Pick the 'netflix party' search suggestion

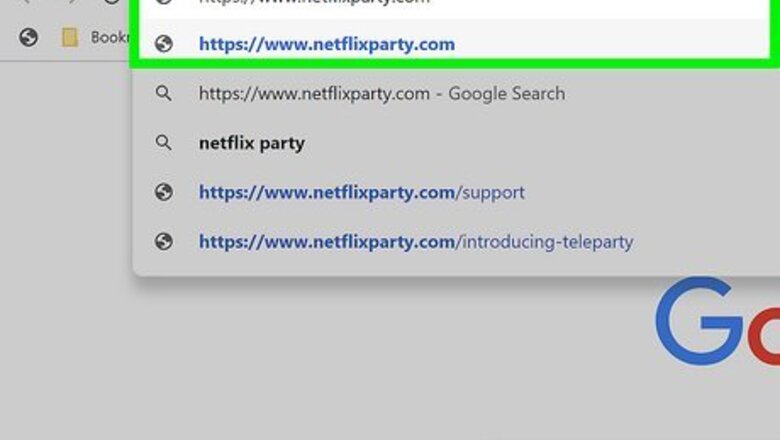pos(251,143)
